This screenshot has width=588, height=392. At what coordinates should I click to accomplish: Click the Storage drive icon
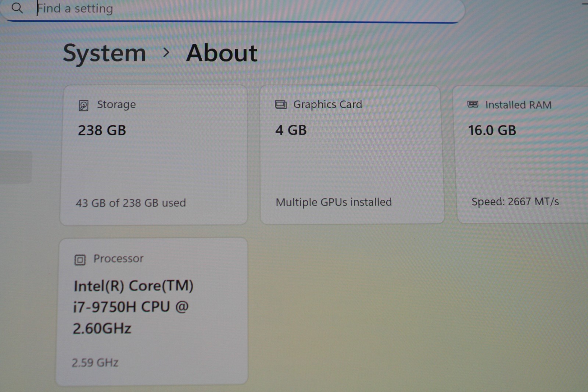click(x=83, y=106)
